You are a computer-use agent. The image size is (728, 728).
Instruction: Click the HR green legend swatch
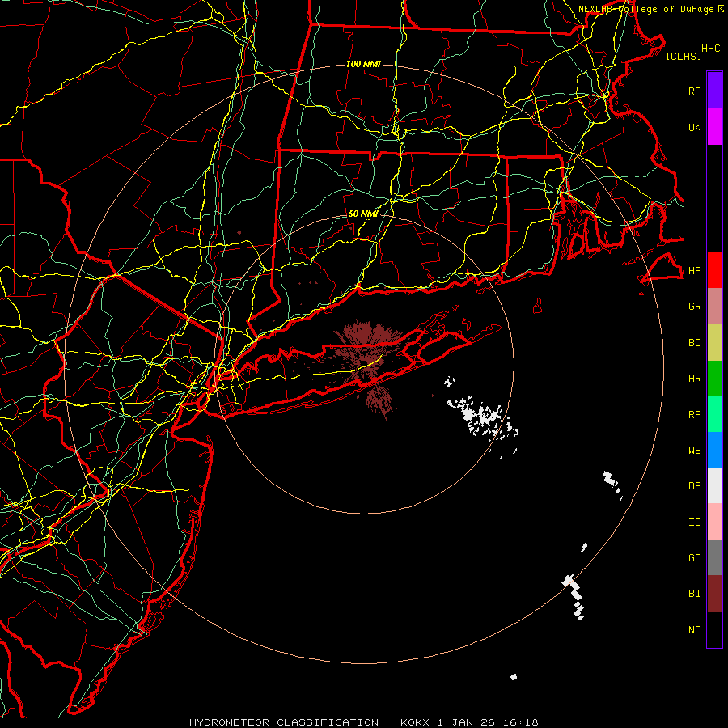pos(714,379)
